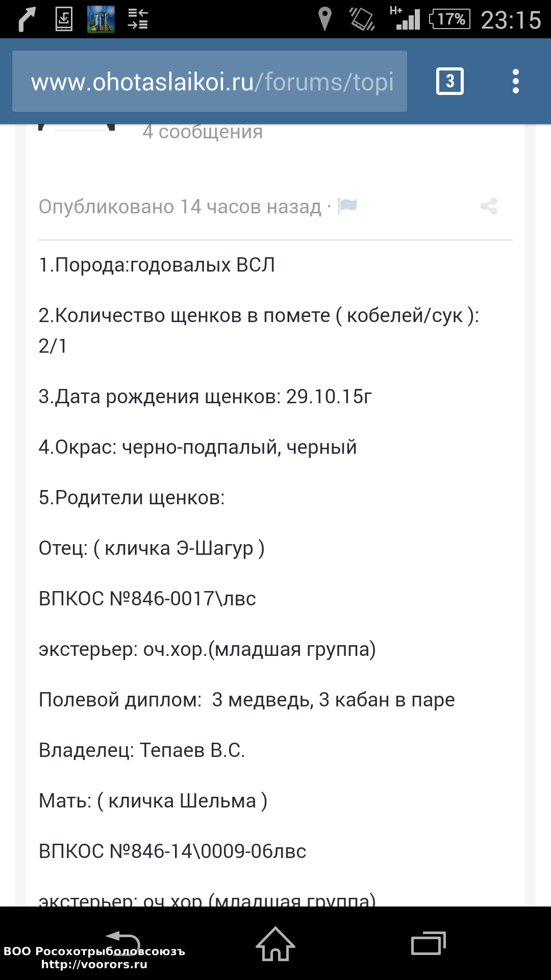
Task: Tap the screen rotation status icon
Action: (362, 19)
